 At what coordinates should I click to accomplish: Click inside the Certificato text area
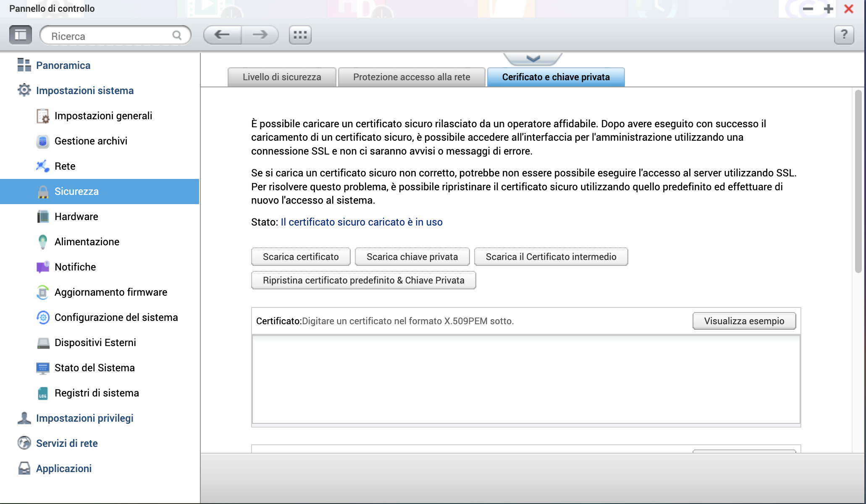click(526, 379)
